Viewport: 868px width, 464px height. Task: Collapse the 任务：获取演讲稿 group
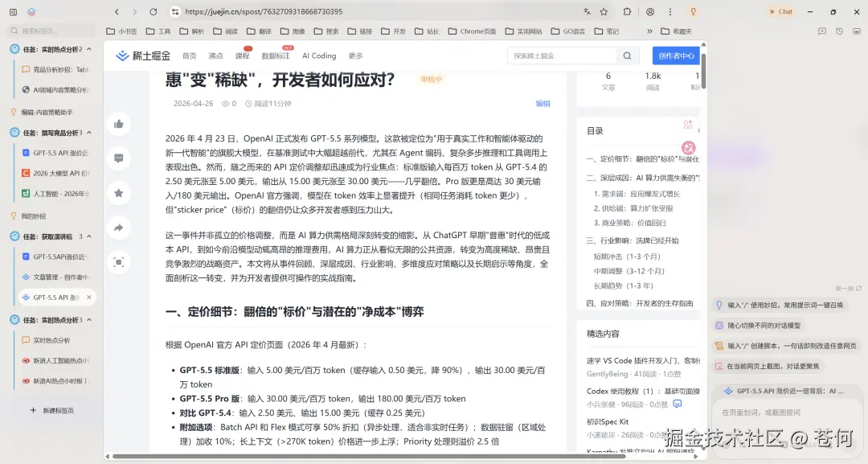coord(89,236)
